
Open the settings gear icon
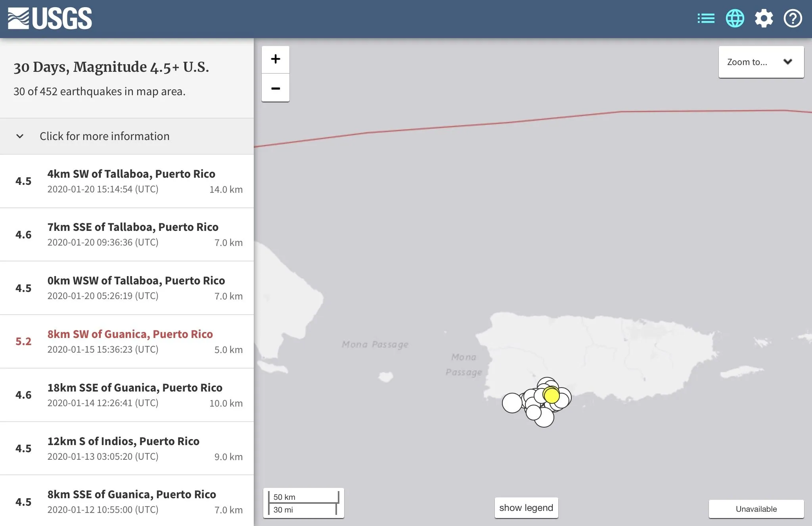(x=764, y=19)
